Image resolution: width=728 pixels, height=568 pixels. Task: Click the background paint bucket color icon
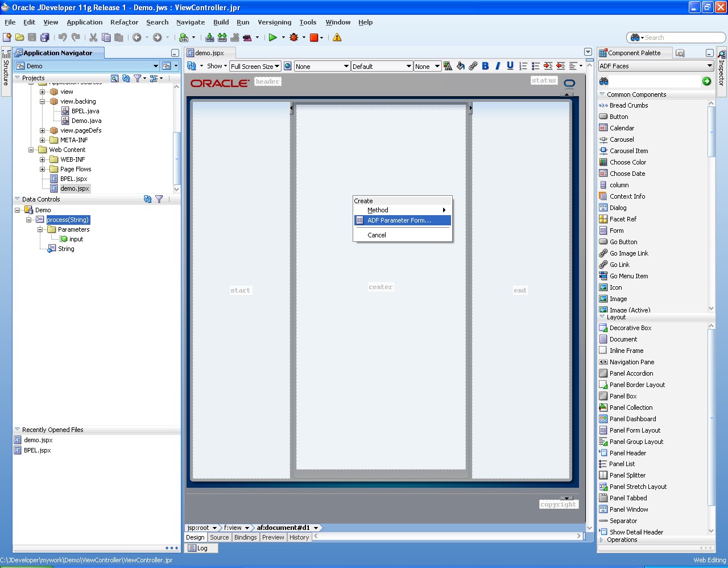click(x=461, y=66)
